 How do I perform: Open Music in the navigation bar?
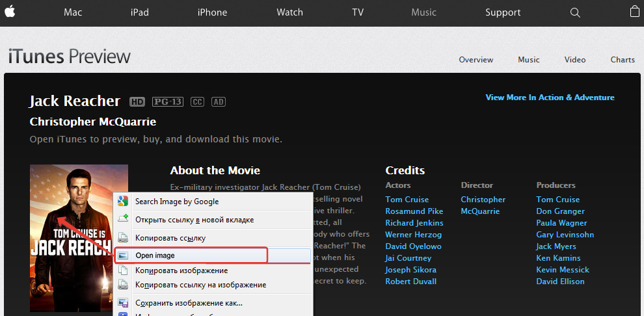423,12
